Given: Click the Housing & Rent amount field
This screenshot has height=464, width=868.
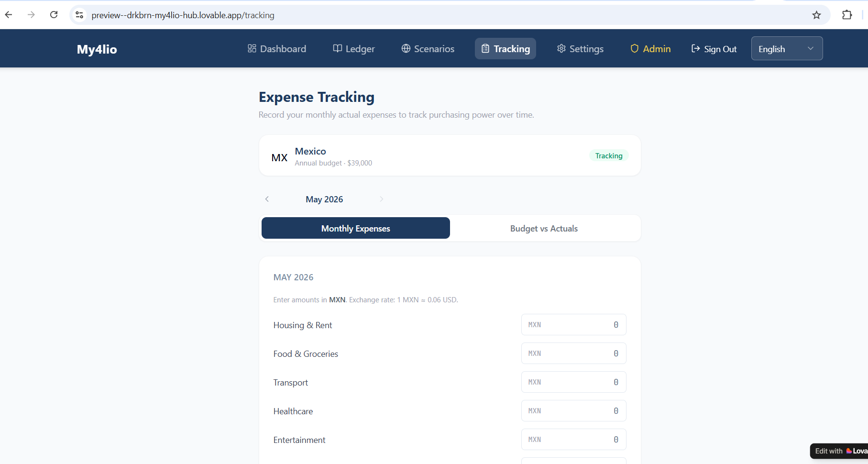Looking at the screenshot, I should pyautogui.click(x=574, y=325).
